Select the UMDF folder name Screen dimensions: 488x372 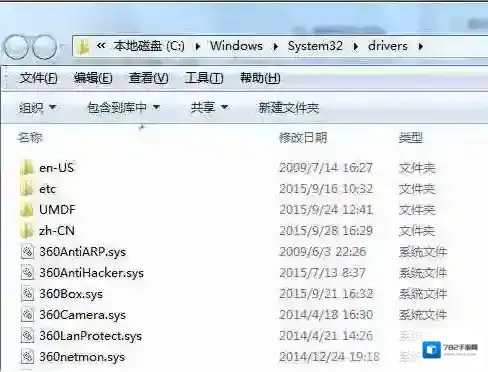(57, 210)
